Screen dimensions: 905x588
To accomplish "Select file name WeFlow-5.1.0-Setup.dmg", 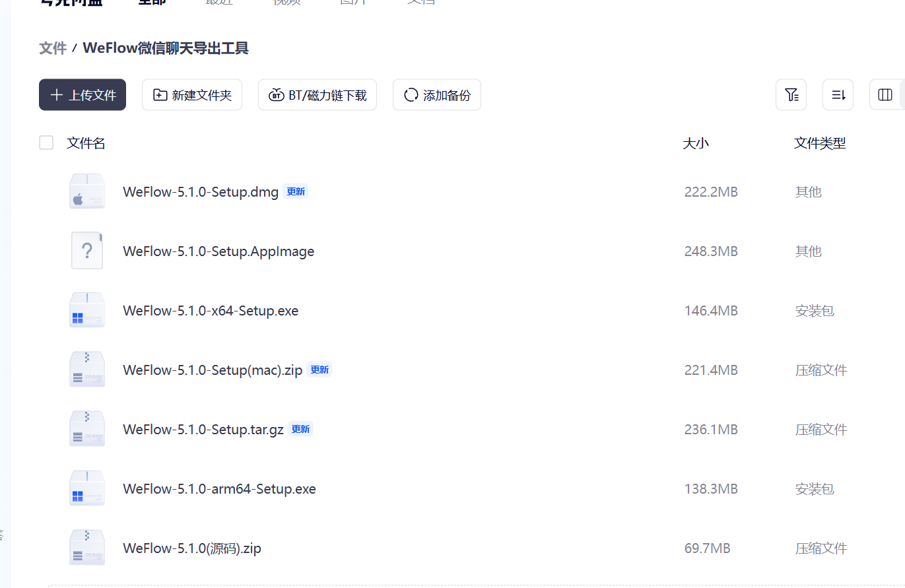I will [x=201, y=192].
